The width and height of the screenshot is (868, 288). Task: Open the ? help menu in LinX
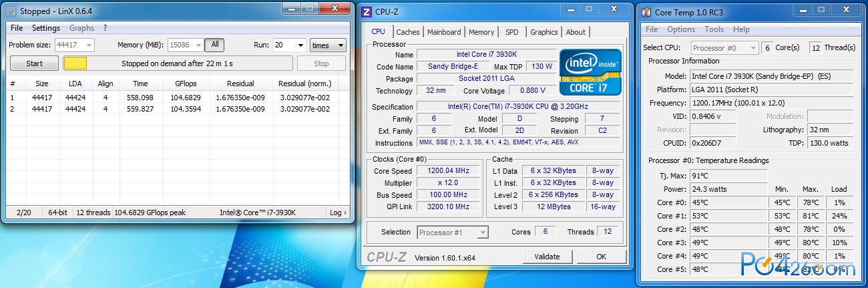(x=105, y=28)
